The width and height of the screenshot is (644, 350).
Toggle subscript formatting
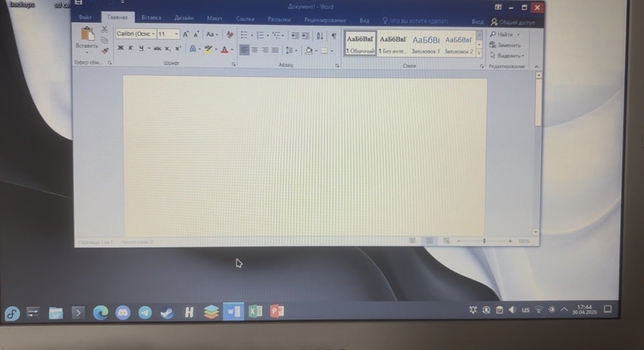(168, 49)
